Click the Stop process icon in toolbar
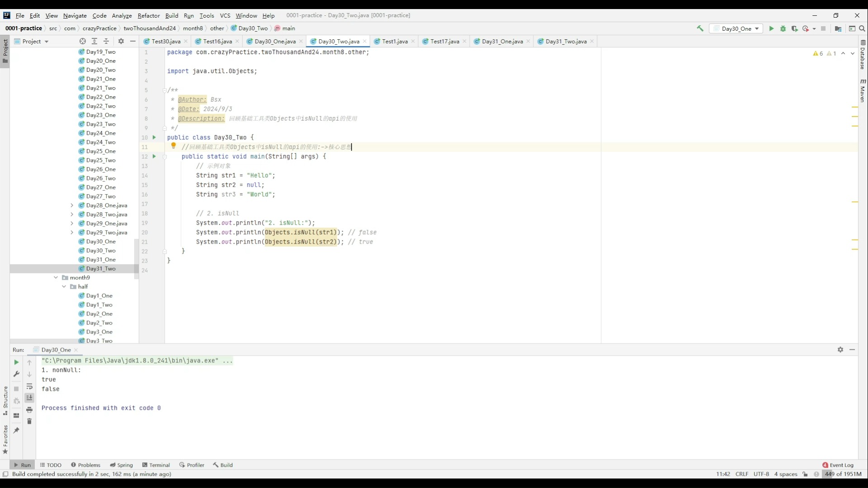 pos(823,28)
